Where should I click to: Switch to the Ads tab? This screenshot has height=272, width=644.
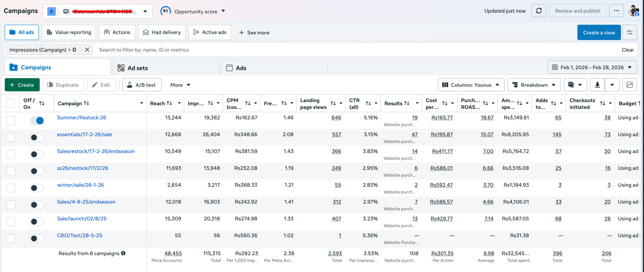pyautogui.click(x=236, y=68)
